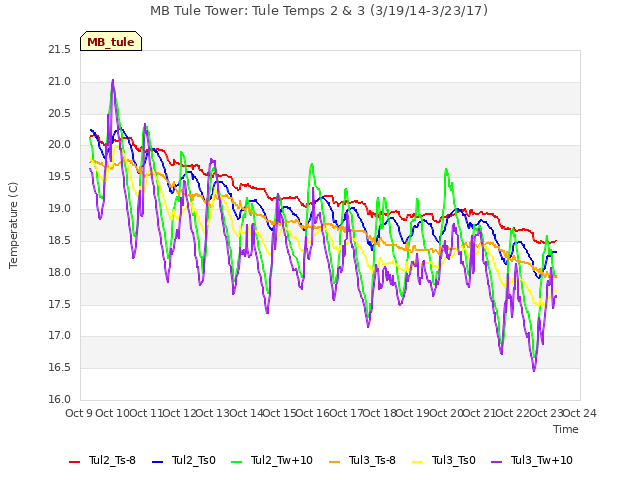Click the Oct 20 x-axis tick label
The image size is (640, 480).
pyautogui.click(x=446, y=413)
